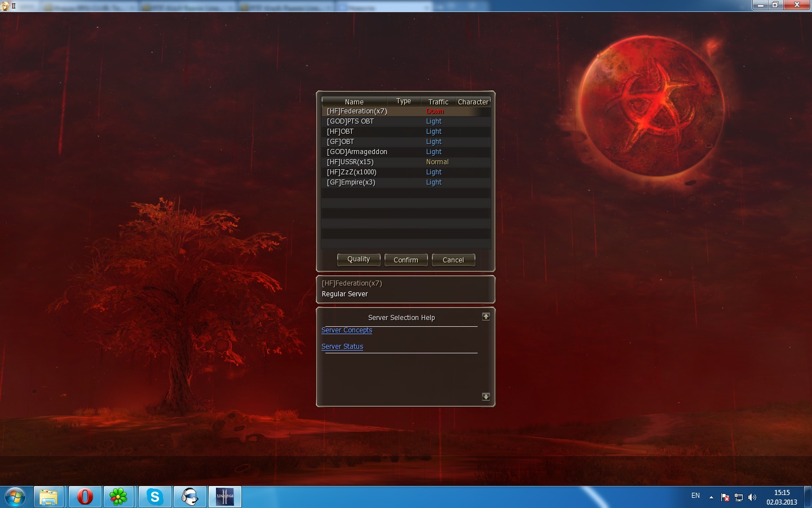
Task: Open Skype from the taskbar
Action: click(x=154, y=497)
